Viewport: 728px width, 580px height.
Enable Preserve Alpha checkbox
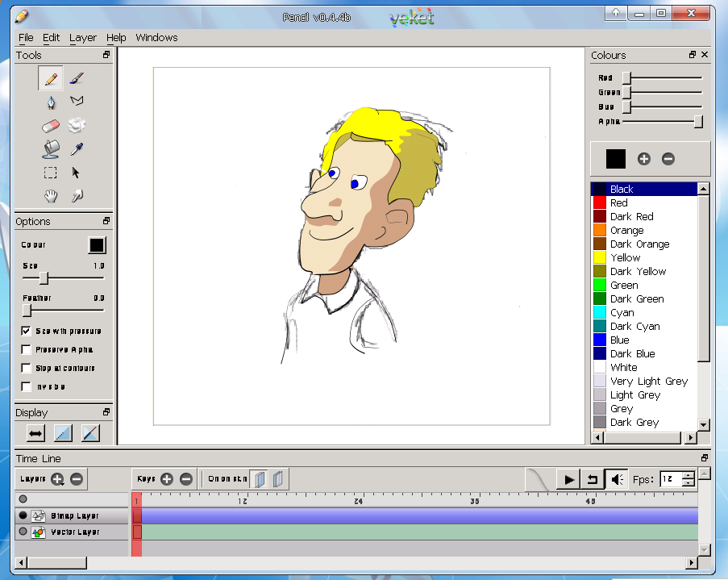pyautogui.click(x=26, y=349)
